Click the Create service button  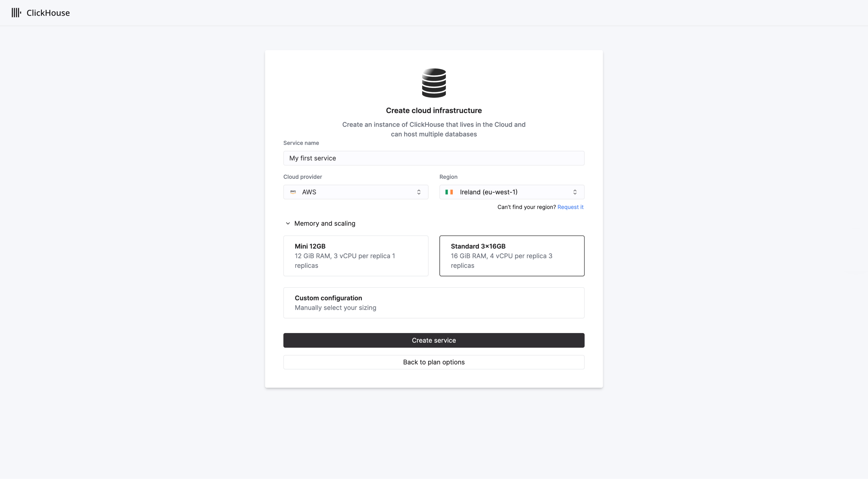(433, 340)
